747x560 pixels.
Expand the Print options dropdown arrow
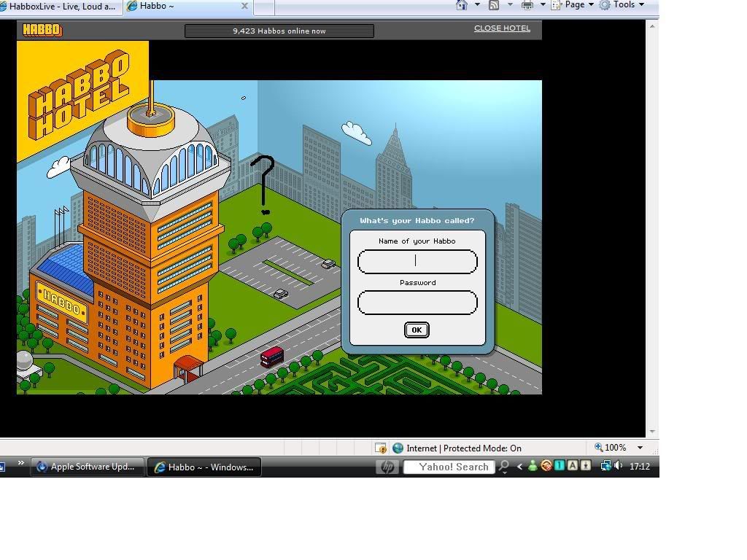(x=542, y=5)
